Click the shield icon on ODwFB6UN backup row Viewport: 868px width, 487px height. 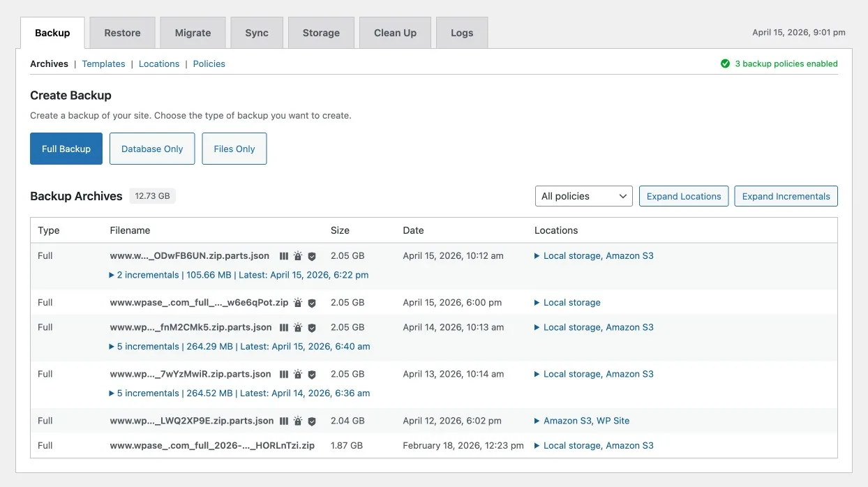click(312, 256)
